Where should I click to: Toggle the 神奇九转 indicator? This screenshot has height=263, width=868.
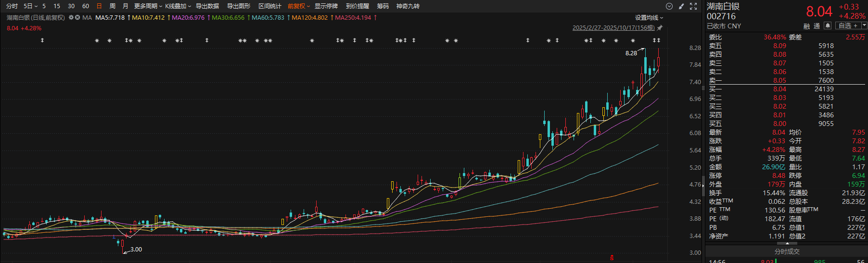pos(408,6)
